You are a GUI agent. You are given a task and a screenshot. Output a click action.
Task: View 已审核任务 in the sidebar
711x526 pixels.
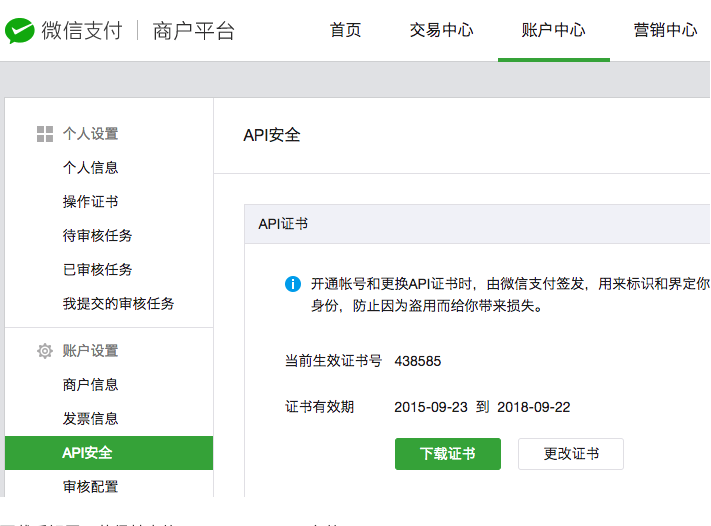click(97, 270)
